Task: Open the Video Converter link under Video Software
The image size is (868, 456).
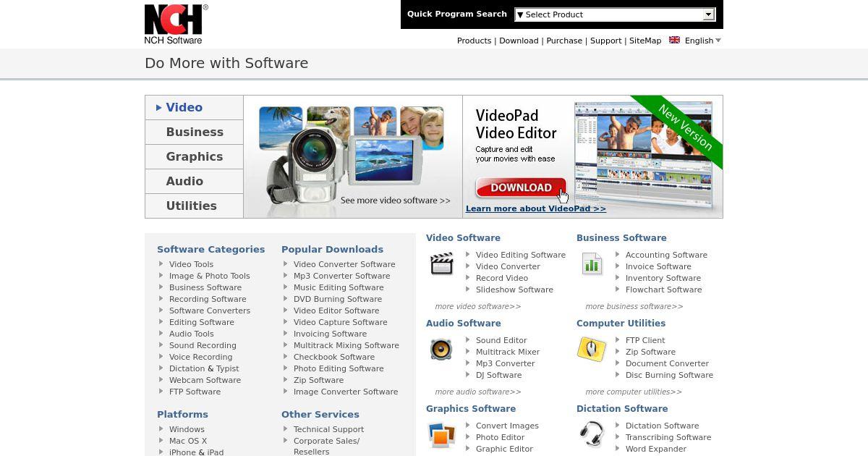Action: 508,266
